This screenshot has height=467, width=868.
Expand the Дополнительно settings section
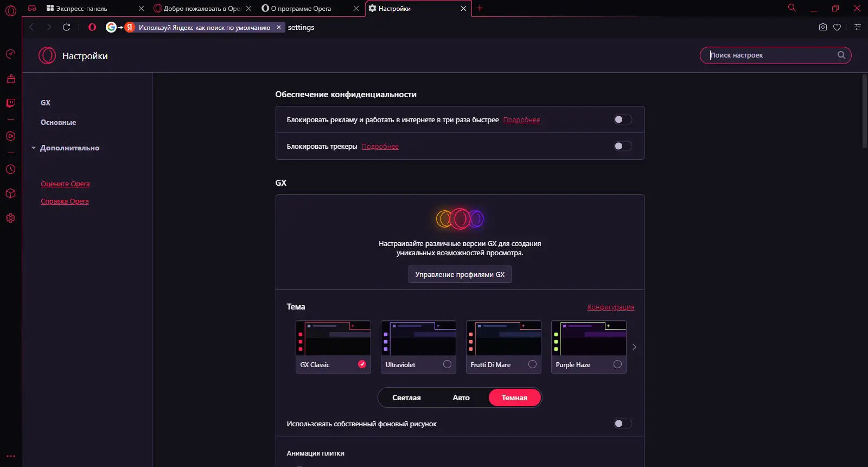coord(66,148)
